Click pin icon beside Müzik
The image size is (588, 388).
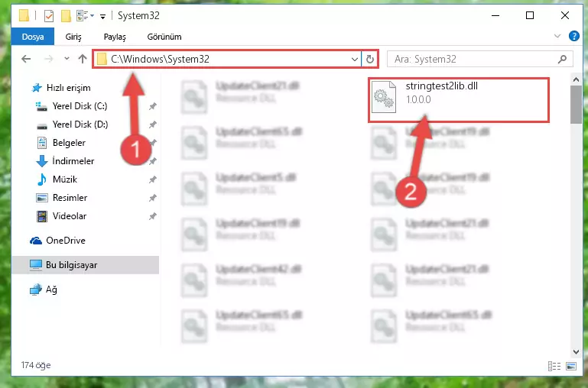point(152,179)
